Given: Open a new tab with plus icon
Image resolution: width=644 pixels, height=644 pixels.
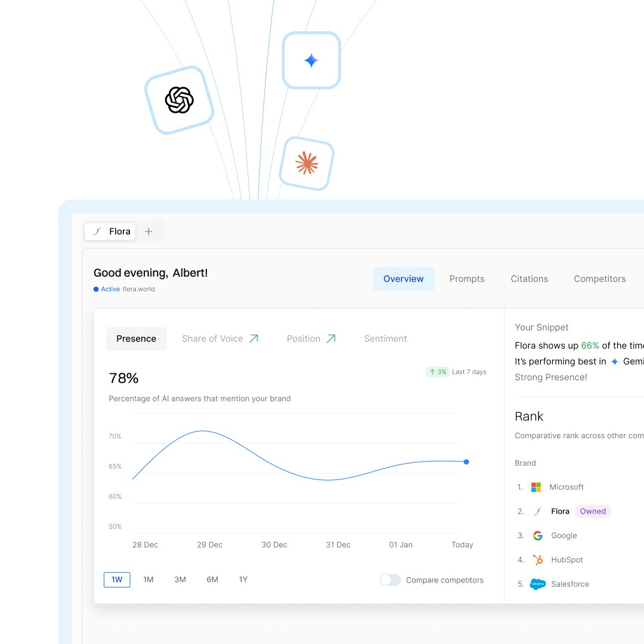Looking at the screenshot, I should (148, 231).
